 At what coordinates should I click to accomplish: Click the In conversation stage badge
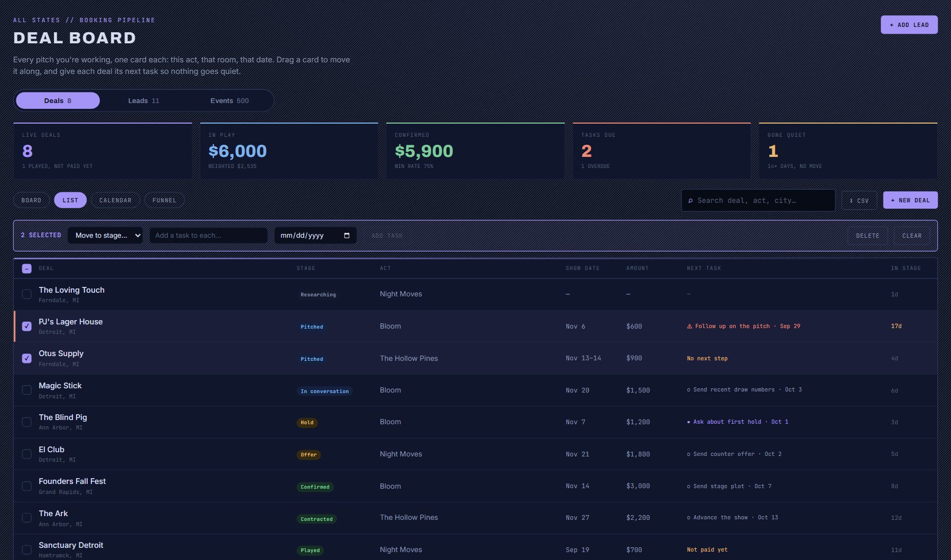pyautogui.click(x=324, y=391)
